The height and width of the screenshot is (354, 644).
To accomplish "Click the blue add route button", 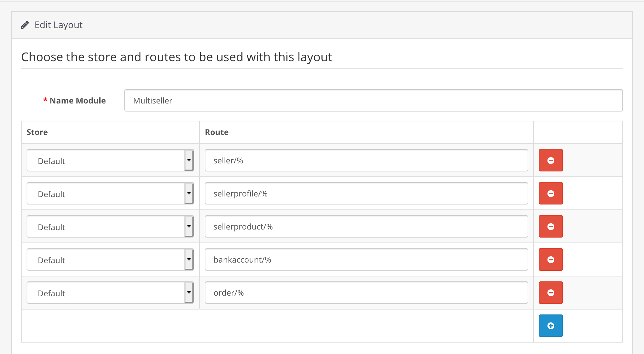I will (x=551, y=326).
